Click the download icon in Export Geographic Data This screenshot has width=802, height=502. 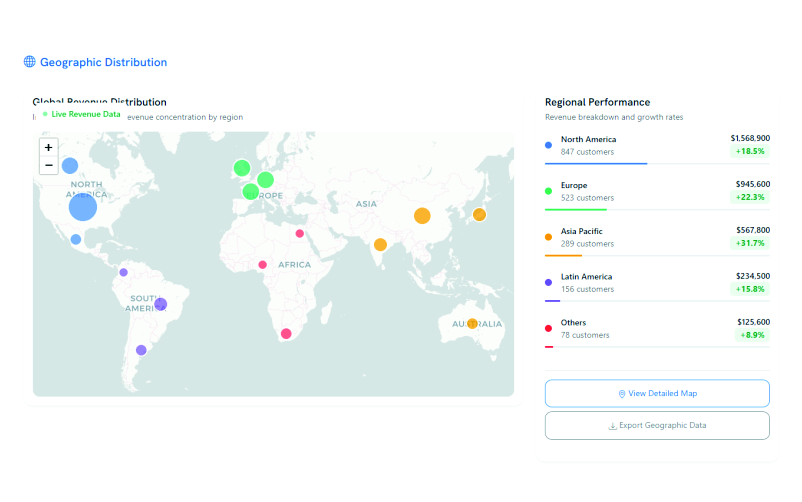(x=612, y=426)
